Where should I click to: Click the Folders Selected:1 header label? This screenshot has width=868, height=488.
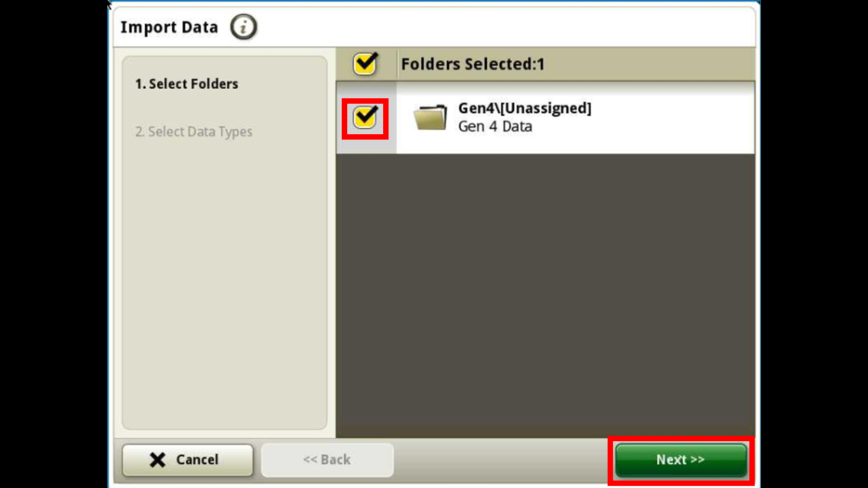click(473, 64)
